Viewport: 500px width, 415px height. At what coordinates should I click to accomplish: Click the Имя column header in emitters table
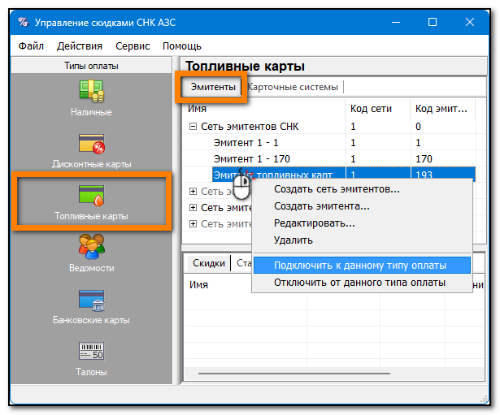[x=263, y=108]
